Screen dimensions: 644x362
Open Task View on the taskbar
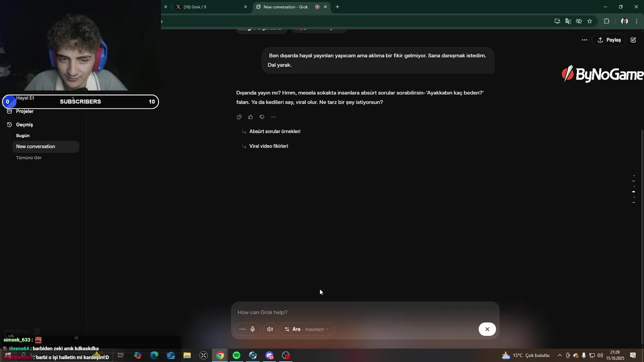click(121, 355)
